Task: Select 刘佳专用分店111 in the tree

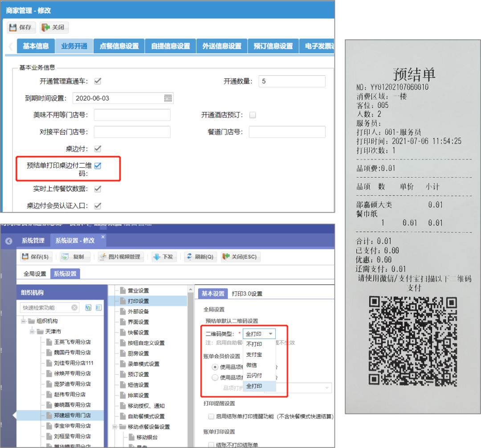Action: (73, 363)
